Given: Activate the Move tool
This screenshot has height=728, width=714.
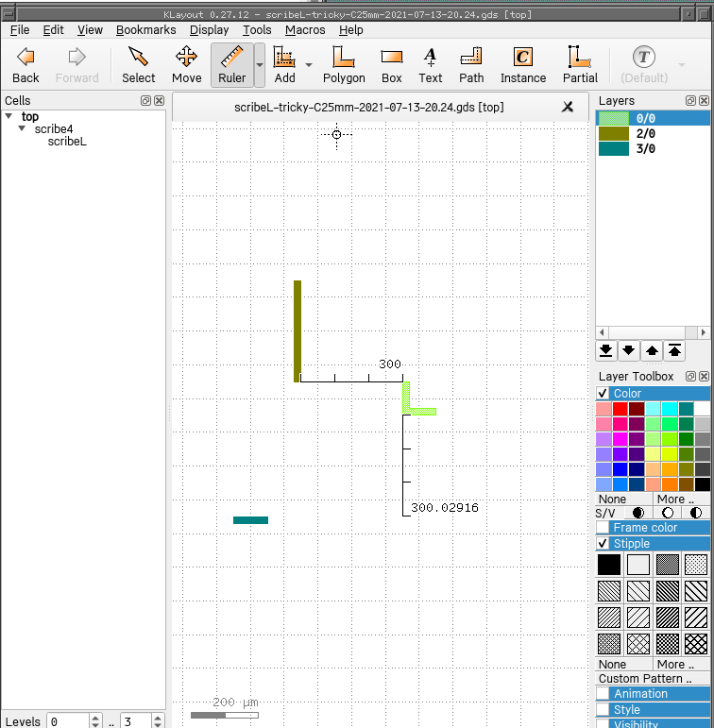Looking at the screenshot, I should coord(186,65).
